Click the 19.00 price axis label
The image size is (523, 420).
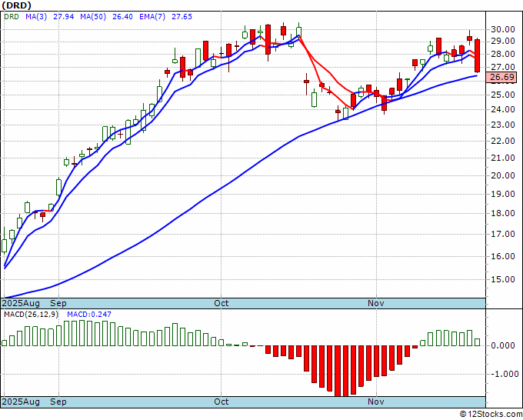(503, 194)
